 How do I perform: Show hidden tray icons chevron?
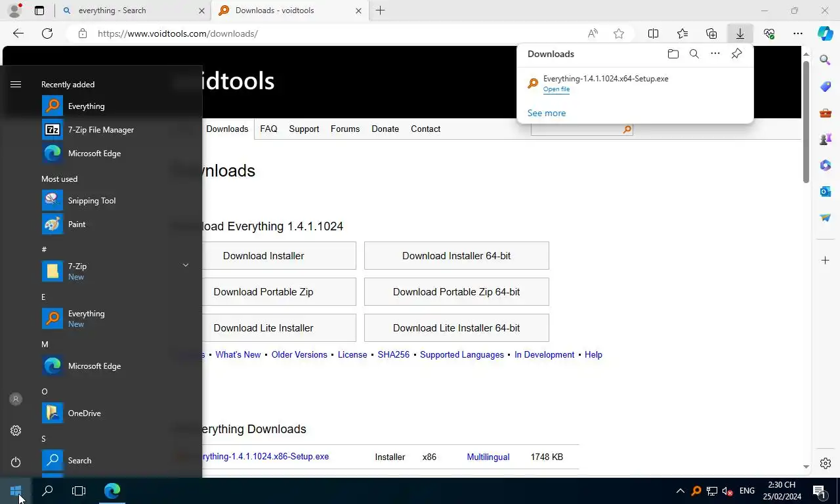coord(681,491)
